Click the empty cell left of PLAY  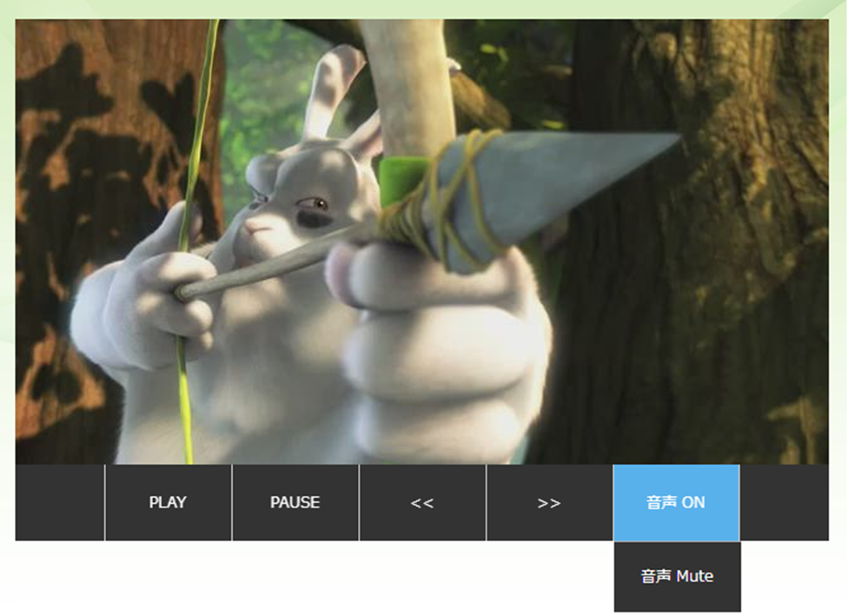60,502
